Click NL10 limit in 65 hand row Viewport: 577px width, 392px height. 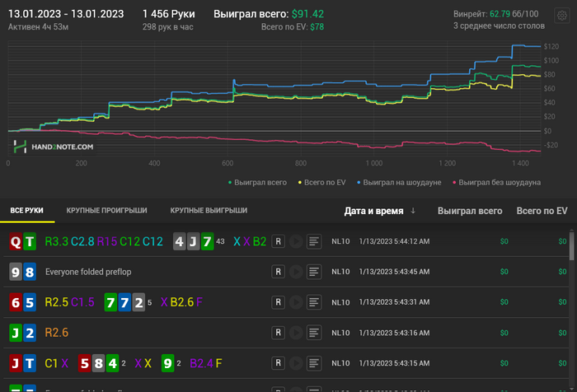click(340, 302)
